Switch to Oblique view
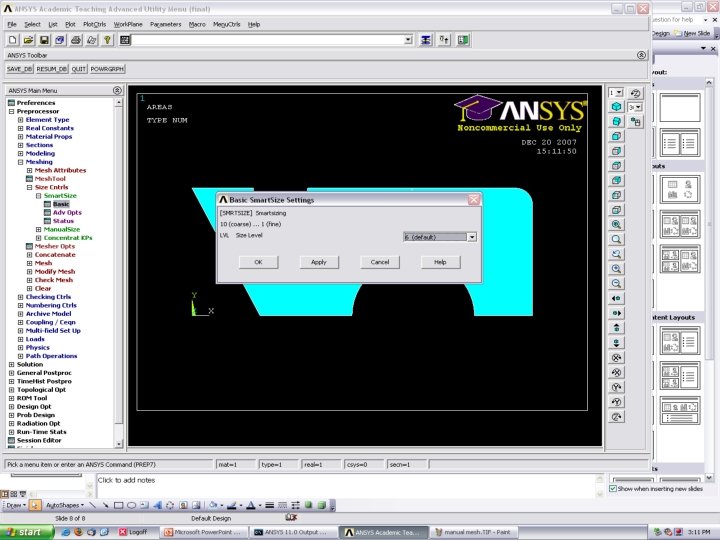Image resolution: width=720 pixels, height=540 pixels. click(617, 121)
